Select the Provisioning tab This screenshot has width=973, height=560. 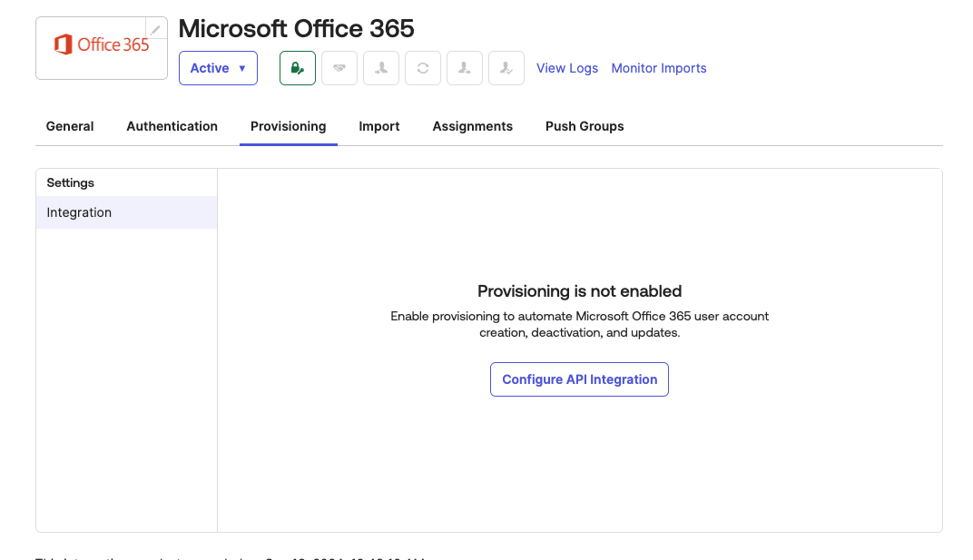point(288,126)
